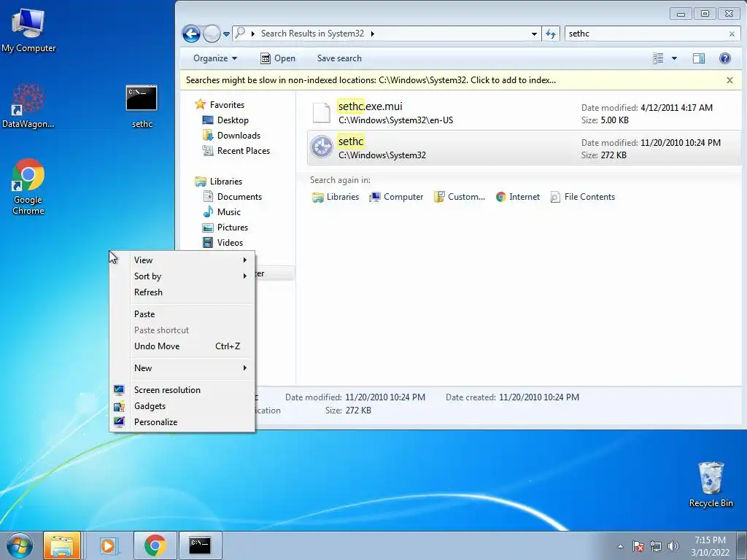The width and height of the screenshot is (747, 560).
Task: Choose Undo Move in context menu
Action: tap(182, 346)
